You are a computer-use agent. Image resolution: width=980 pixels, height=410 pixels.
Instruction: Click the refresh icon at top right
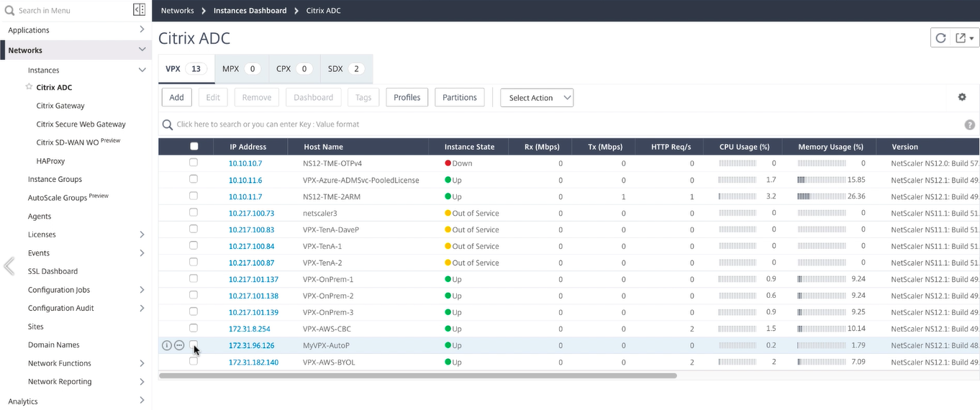click(940, 38)
